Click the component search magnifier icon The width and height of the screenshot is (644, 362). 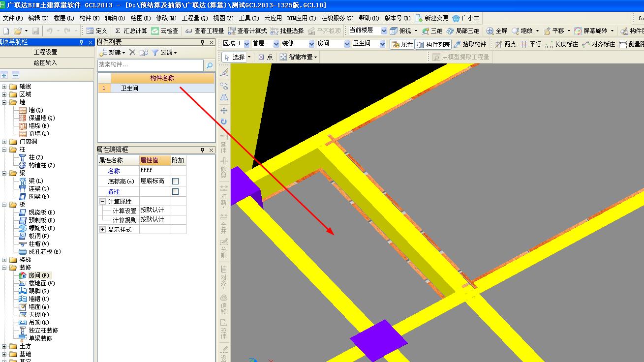tap(210, 65)
